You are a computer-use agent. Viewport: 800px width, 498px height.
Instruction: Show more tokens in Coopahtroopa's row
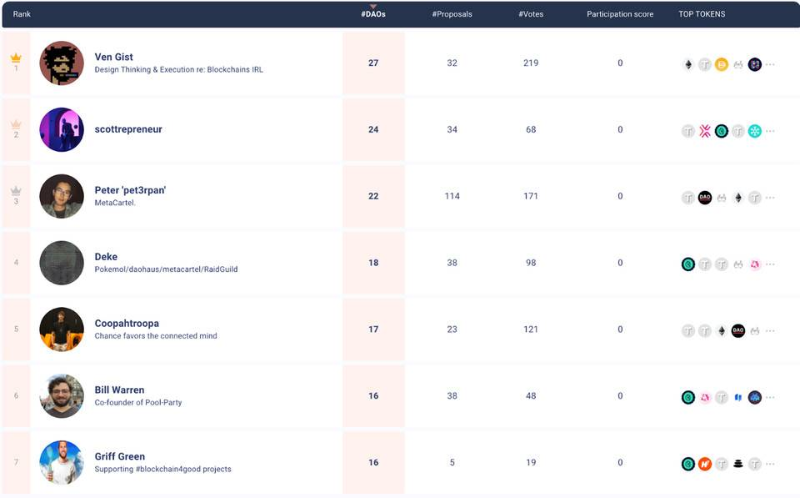point(771,330)
